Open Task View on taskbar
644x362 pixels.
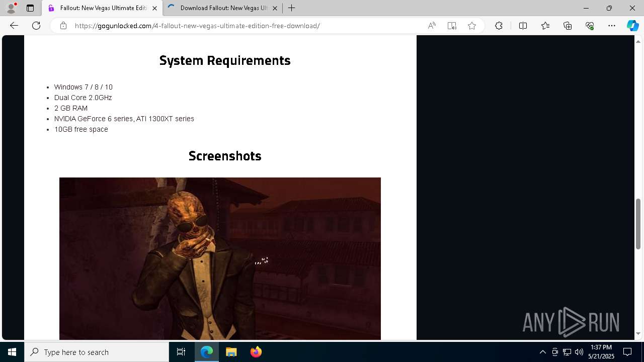pyautogui.click(x=181, y=352)
